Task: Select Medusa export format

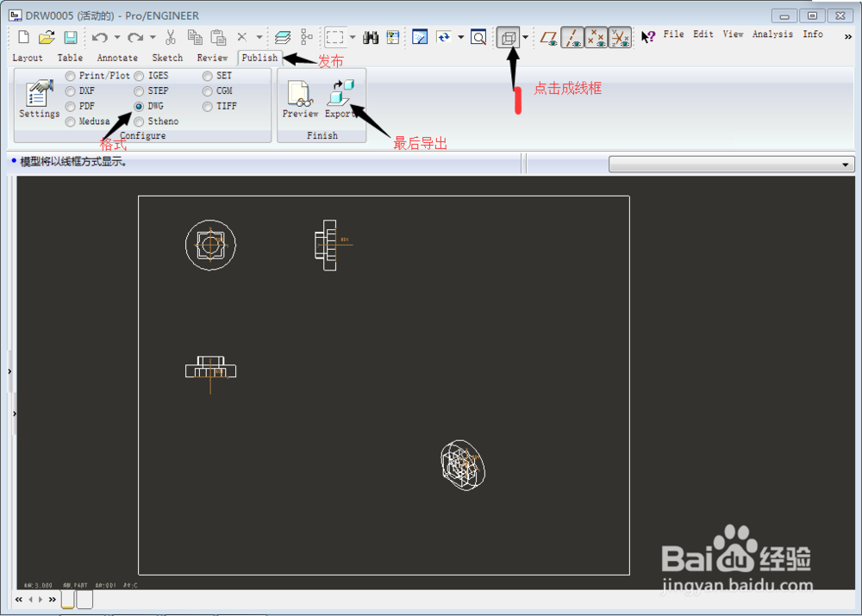Action: click(x=71, y=121)
